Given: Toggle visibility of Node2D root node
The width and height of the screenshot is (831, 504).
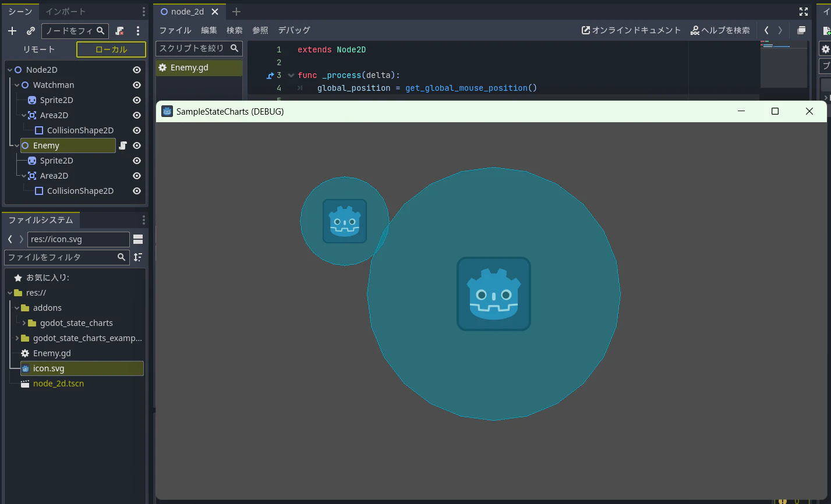Looking at the screenshot, I should pos(137,70).
